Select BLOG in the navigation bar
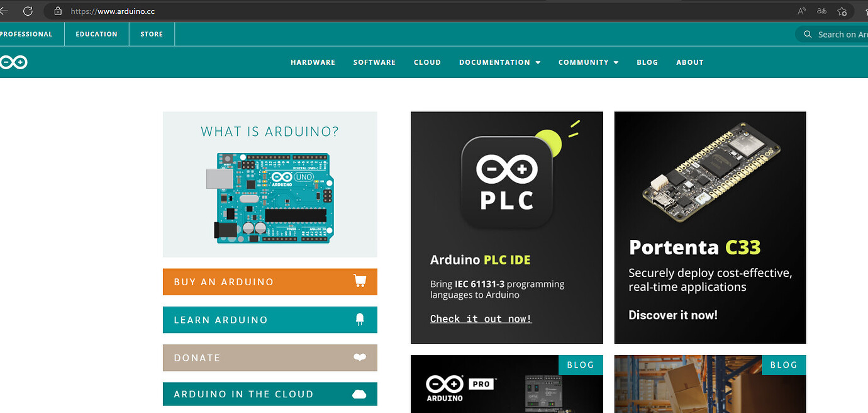868x413 pixels. click(647, 62)
